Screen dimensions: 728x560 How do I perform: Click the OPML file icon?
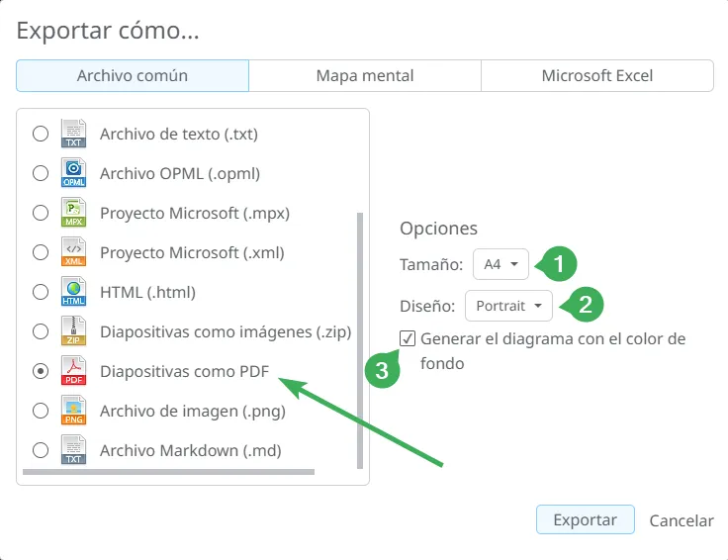tap(73, 173)
